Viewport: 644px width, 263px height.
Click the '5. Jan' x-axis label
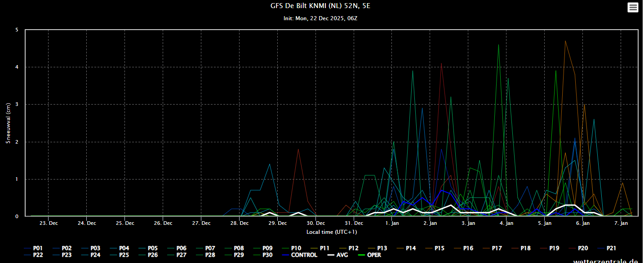pyautogui.click(x=545, y=223)
